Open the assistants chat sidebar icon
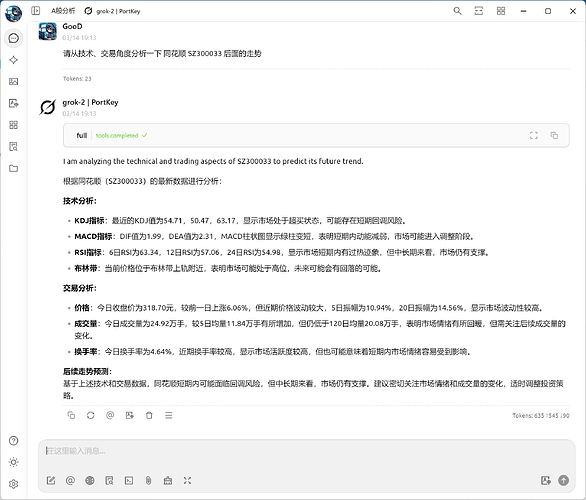This screenshot has width=586, height=500. 13,38
